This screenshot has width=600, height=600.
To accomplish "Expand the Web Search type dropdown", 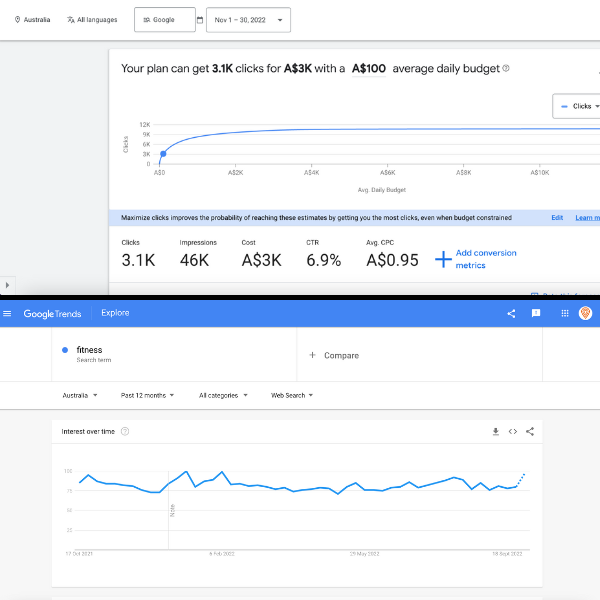I will click(292, 395).
